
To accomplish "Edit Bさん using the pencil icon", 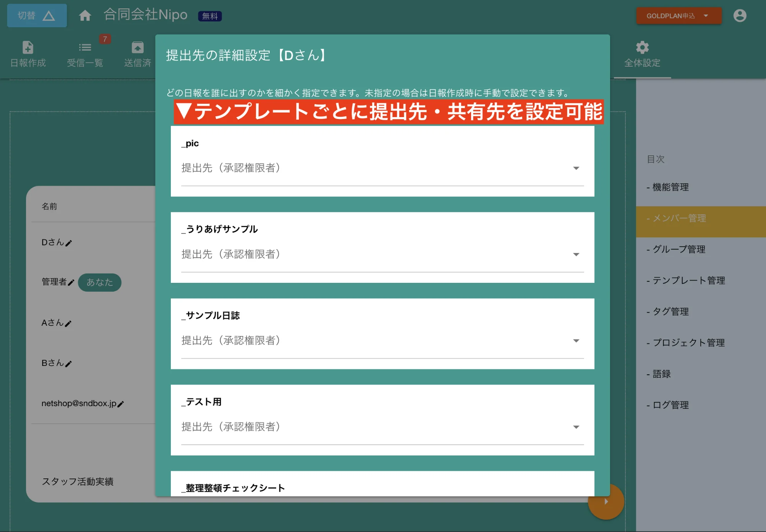I will click(x=69, y=364).
